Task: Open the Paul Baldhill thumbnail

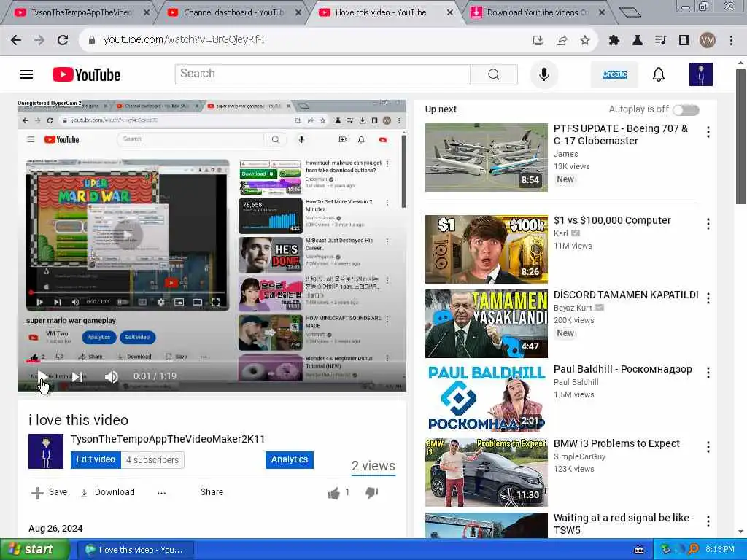Action: point(487,398)
